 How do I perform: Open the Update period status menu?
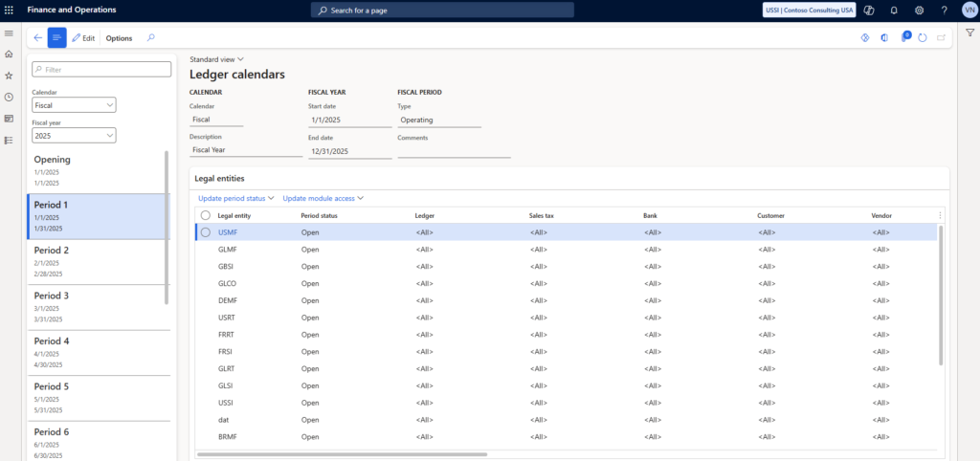click(235, 198)
